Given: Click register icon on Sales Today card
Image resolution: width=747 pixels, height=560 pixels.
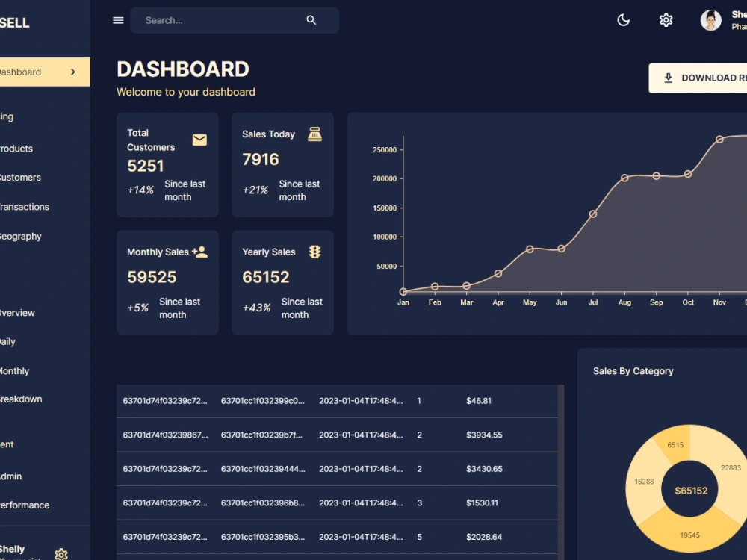Looking at the screenshot, I should (x=314, y=134).
